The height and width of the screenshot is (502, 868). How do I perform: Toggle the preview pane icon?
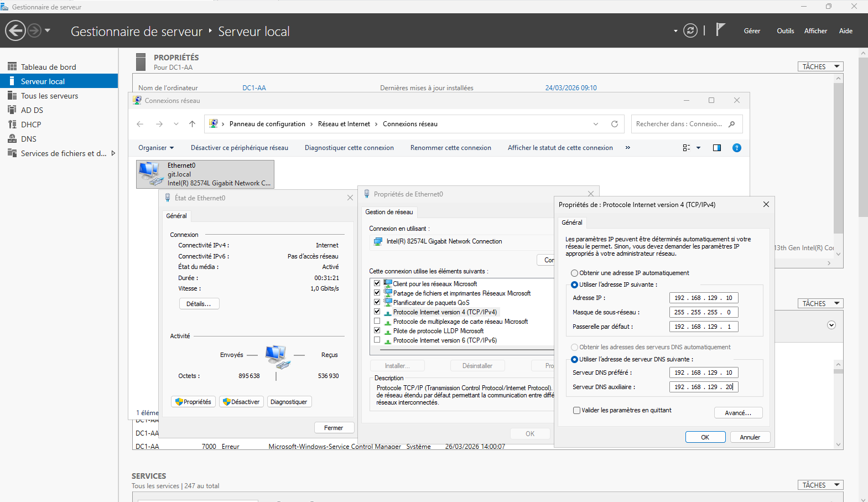click(717, 148)
